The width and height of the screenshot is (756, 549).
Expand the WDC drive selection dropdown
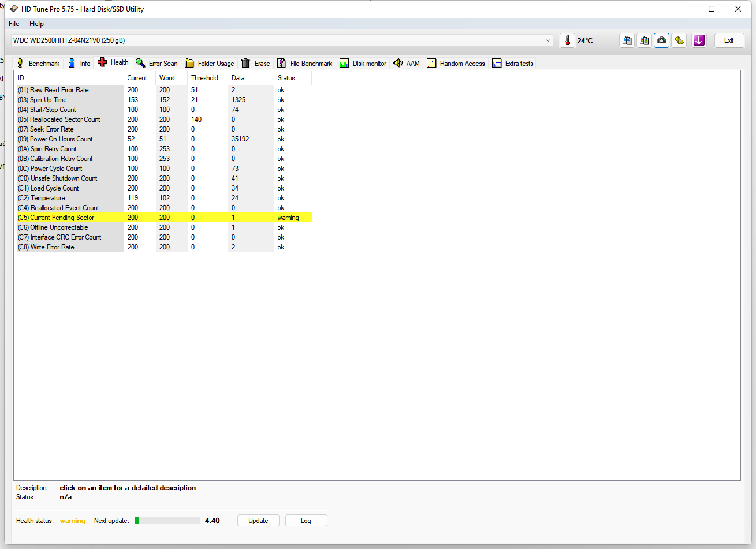point(548,40)
